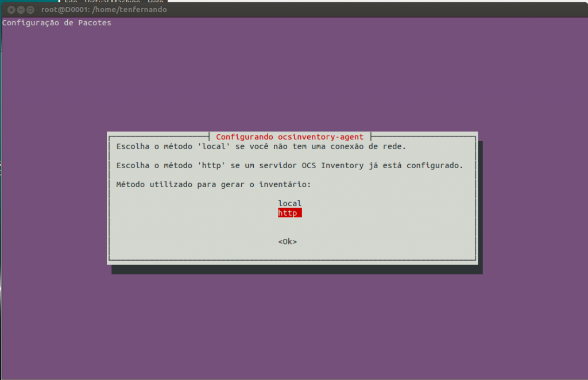Confirm with the <Ok> button
The height and width of the screenshot is (380, 588).
click(288, 242)
